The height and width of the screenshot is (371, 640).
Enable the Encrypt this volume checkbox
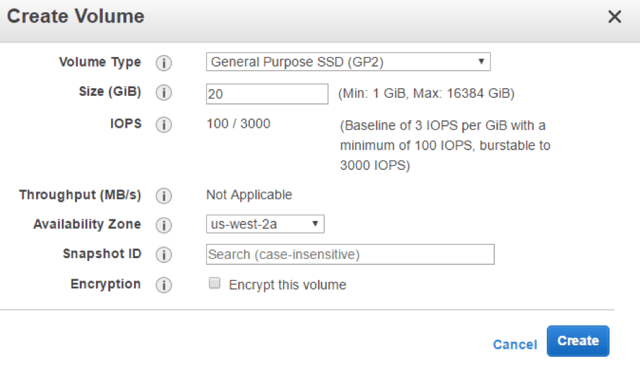point(214,283)
